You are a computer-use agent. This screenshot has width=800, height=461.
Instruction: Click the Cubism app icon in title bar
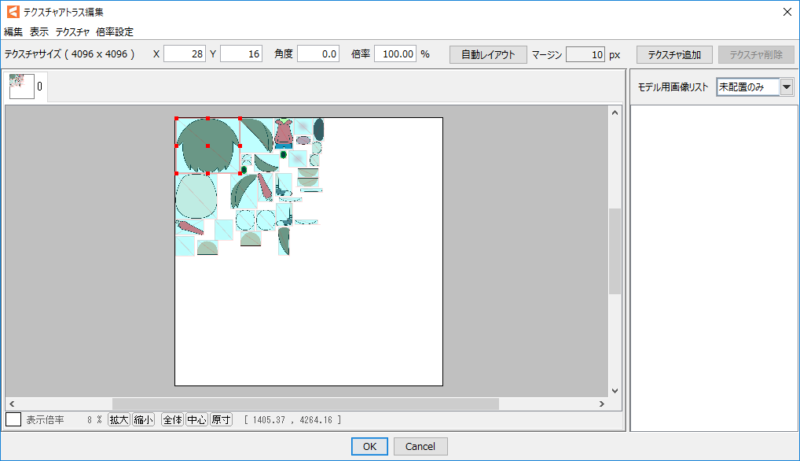pyautogui.click(x=13, y=12)
